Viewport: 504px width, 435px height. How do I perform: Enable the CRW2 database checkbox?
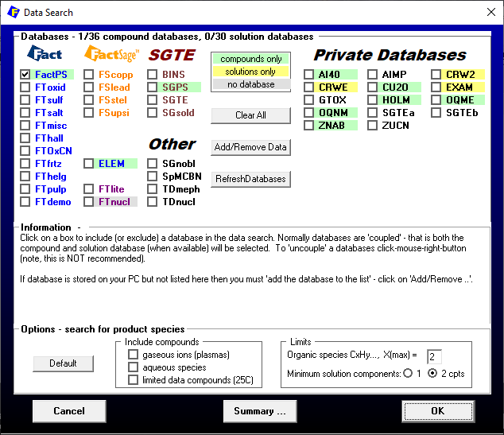coord(436,75)
